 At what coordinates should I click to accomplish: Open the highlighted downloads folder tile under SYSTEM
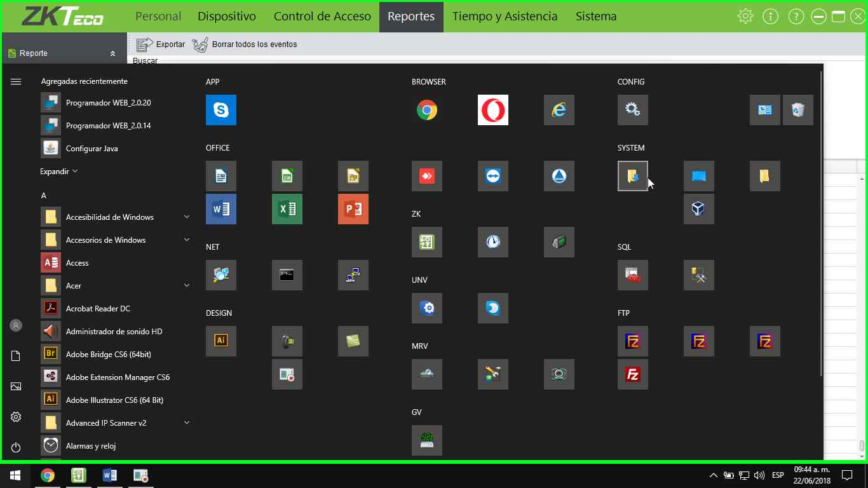click(633, 176)
